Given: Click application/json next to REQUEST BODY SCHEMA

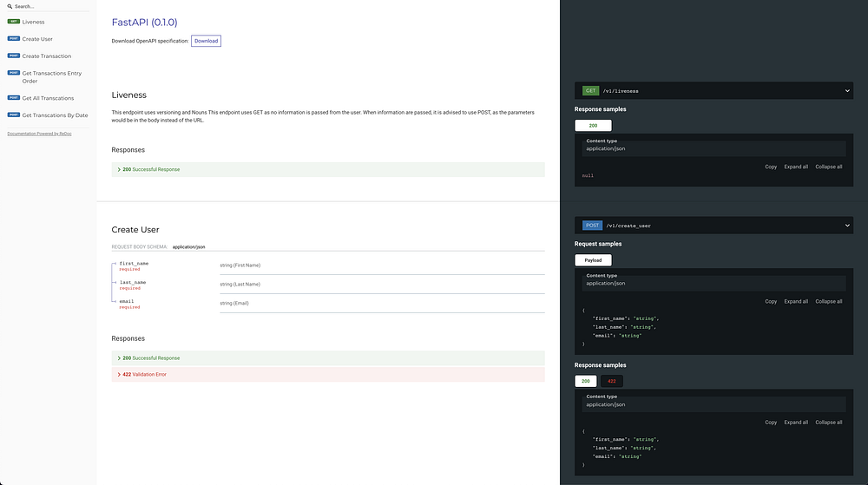Looking at the screenshot, I should point(188,247).
